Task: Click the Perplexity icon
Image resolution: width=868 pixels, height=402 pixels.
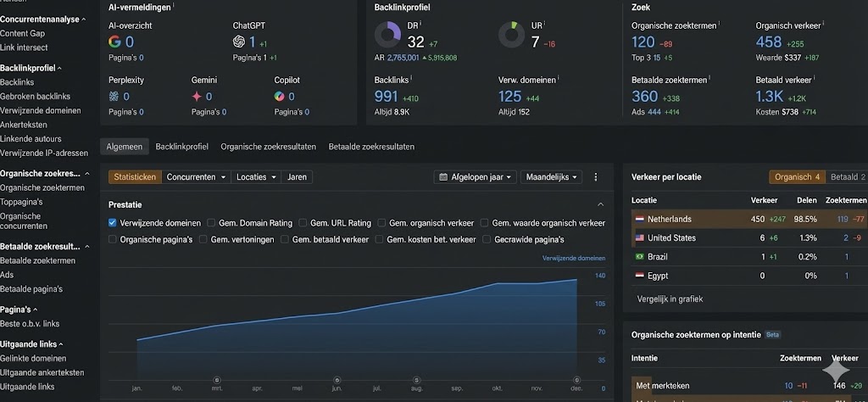Action: point(114,97)
